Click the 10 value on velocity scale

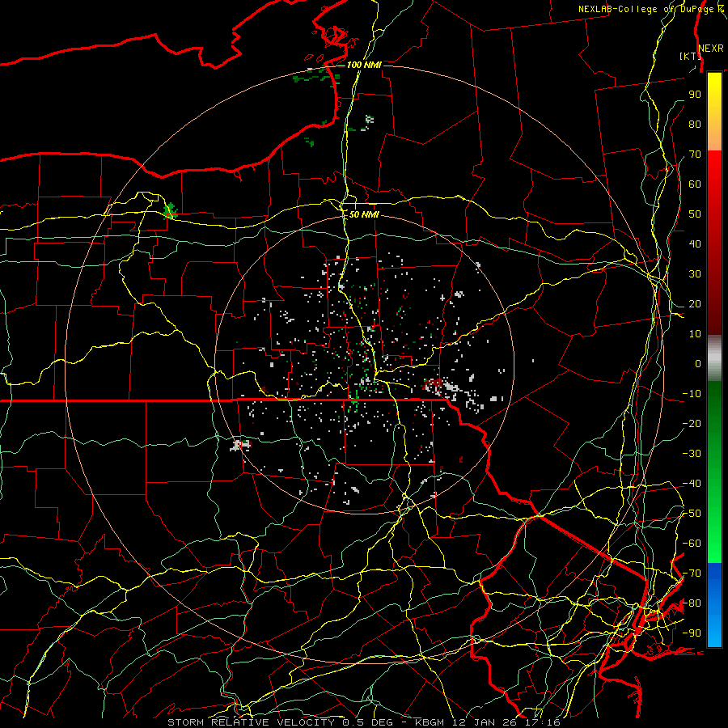695,334
